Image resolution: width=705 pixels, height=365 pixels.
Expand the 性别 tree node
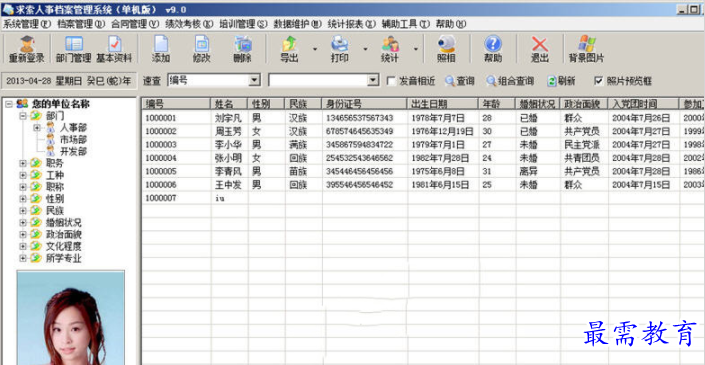point(22,199)
